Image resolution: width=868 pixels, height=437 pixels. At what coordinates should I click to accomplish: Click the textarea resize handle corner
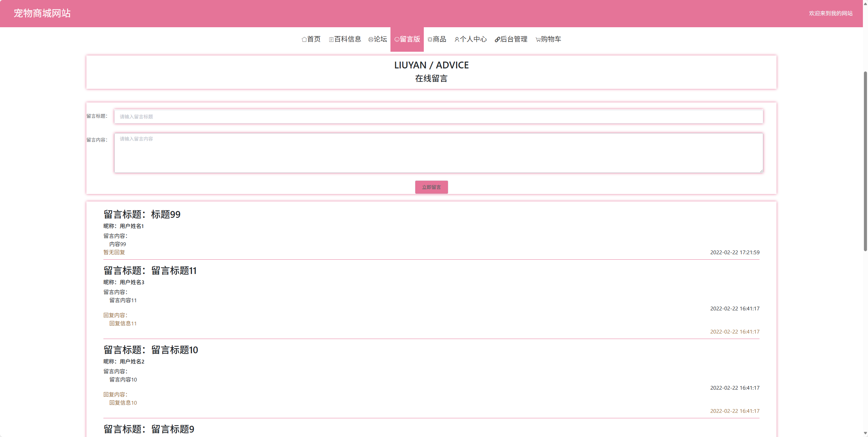point(761,171)
